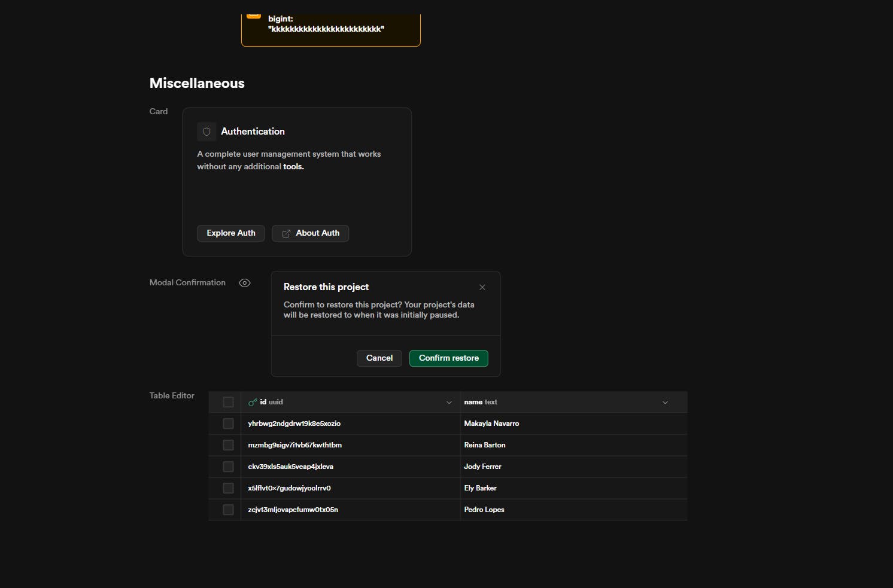893x588 pixels.
Task: Select all rows with header checkbox
Action: [228, 402]
